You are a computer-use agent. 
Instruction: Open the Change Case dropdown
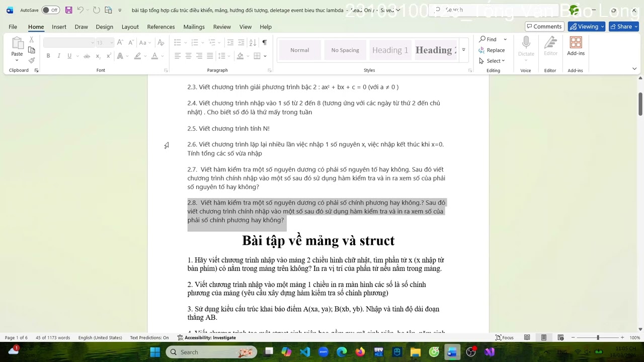[145, 43]
